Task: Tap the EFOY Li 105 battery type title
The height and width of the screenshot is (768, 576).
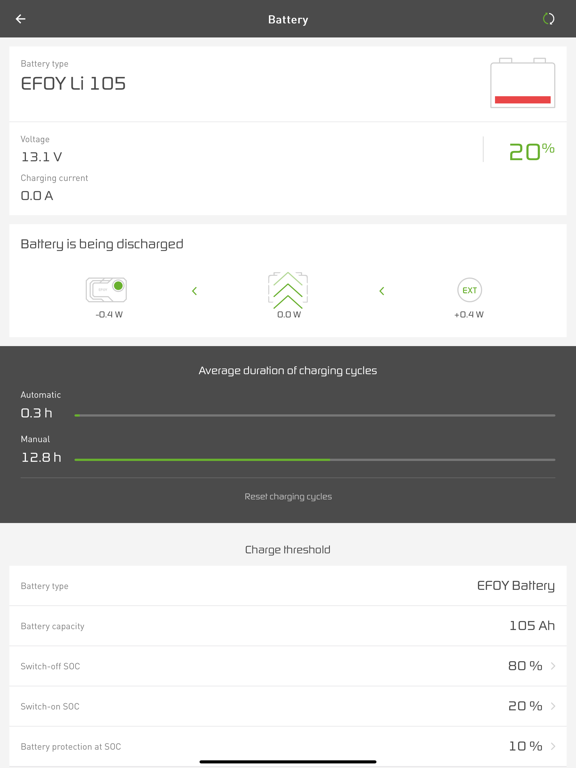Action: click(73, 84)
